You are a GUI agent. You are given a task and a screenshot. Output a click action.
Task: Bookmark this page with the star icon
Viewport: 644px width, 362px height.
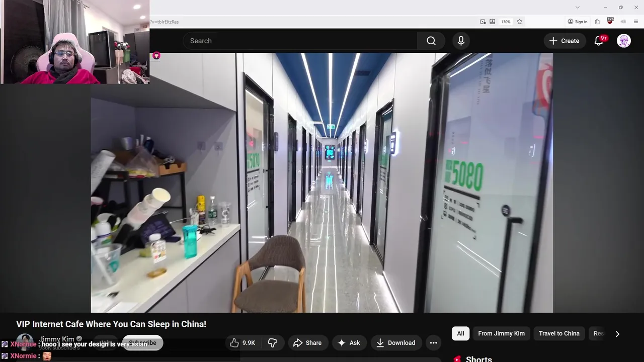(519, 22)
